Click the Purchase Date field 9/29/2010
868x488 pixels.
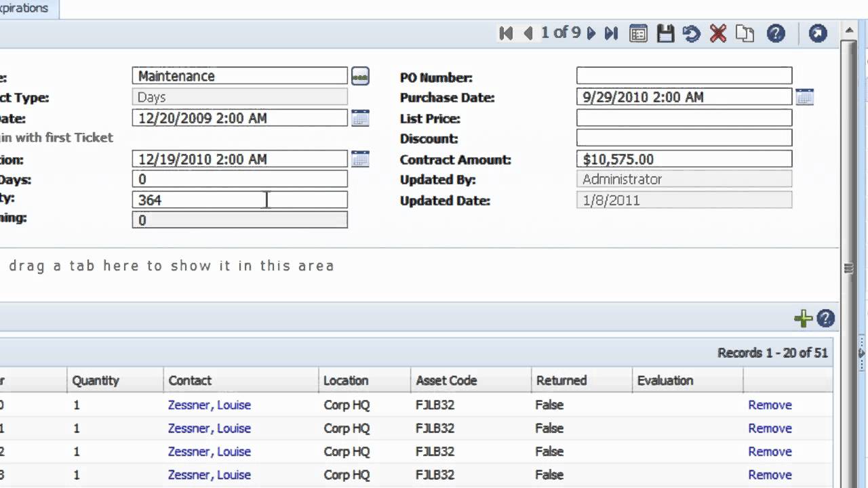(x=684, y=97)
